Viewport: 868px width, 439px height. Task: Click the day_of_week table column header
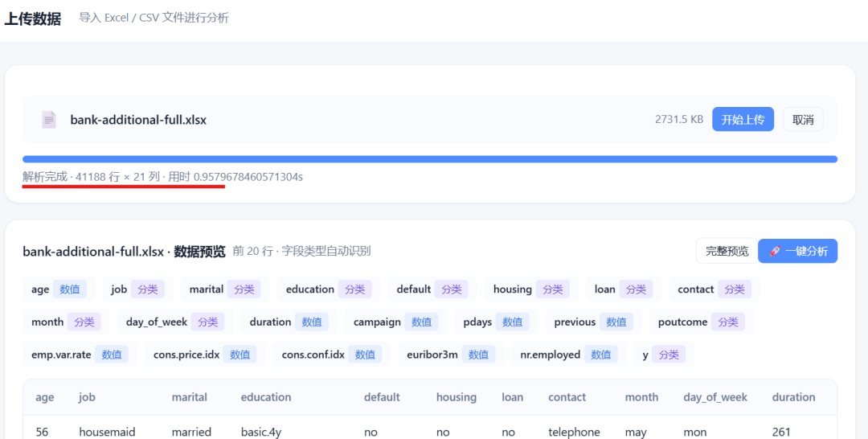(x=715, y=397)
